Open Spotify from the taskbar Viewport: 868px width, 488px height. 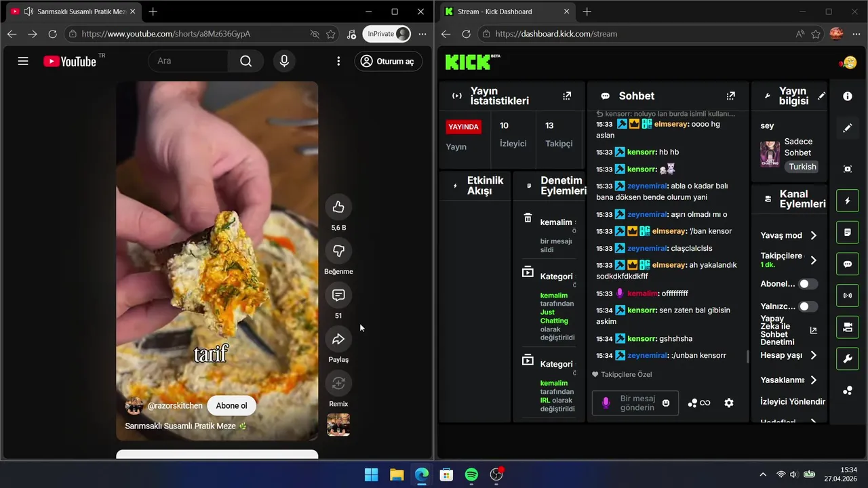471,474
